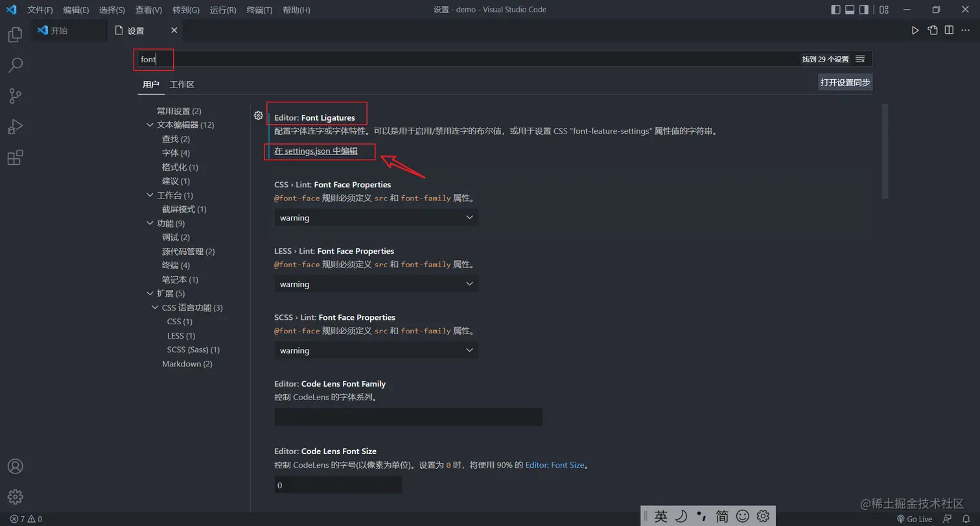Click the smiley emoji icon on IME toolbar
Image resolution: width=980 pixels, height=526 pixels.
tap(743, 516)
